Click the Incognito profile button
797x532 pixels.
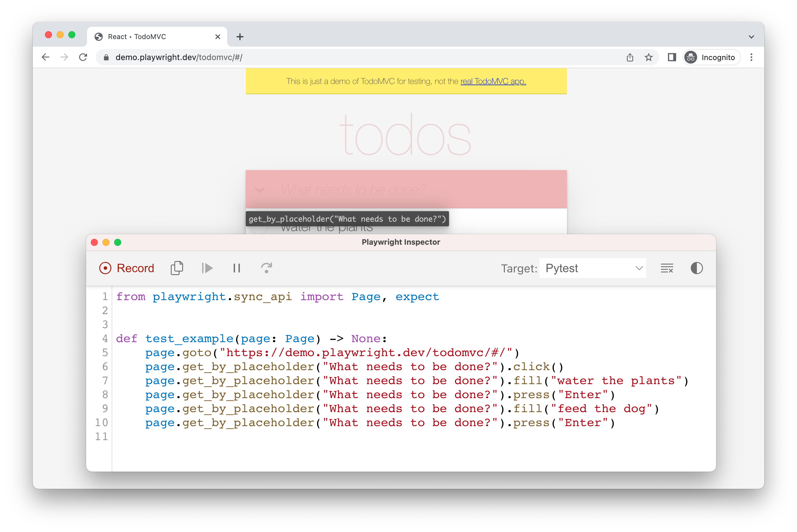tap(711, 57)
